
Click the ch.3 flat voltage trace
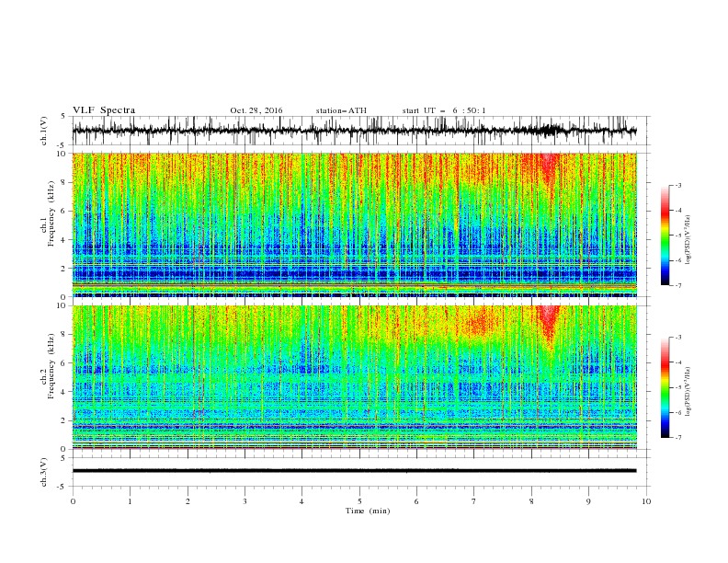[354, 471]
